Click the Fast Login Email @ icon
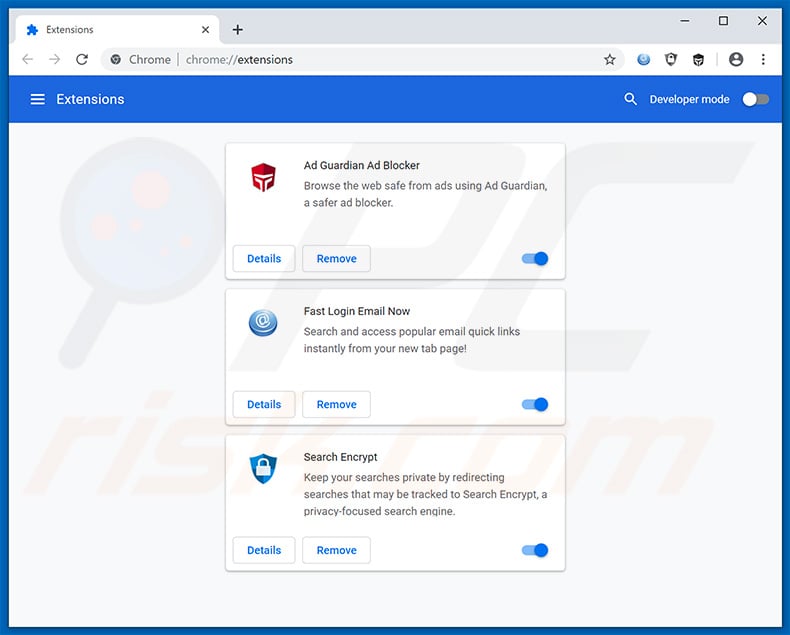 (263, 323)
